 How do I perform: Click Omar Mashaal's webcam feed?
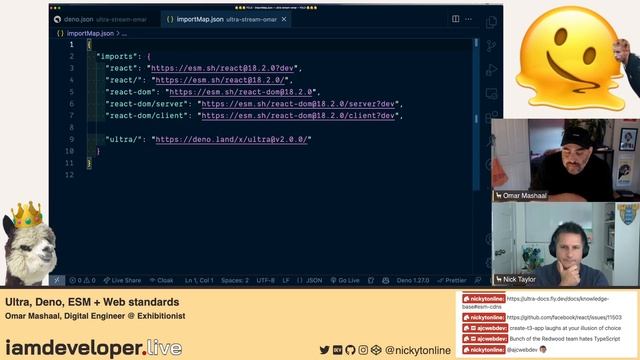click(566, 160)
